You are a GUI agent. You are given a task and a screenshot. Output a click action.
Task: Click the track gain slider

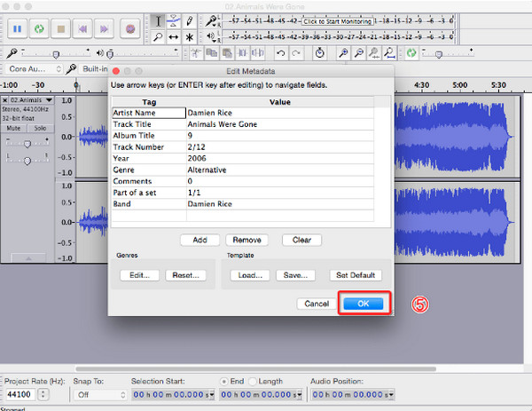coord(27,144)
